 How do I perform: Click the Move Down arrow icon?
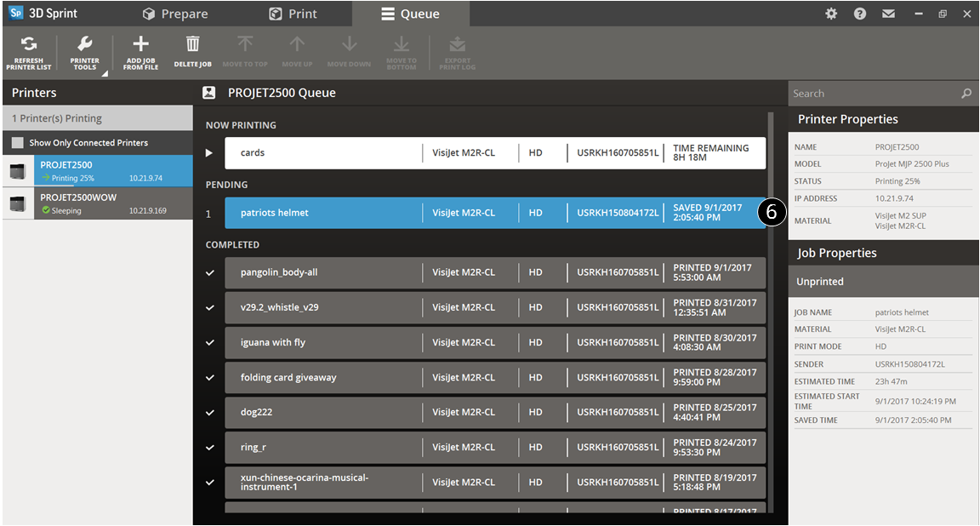tap(349, 45)
